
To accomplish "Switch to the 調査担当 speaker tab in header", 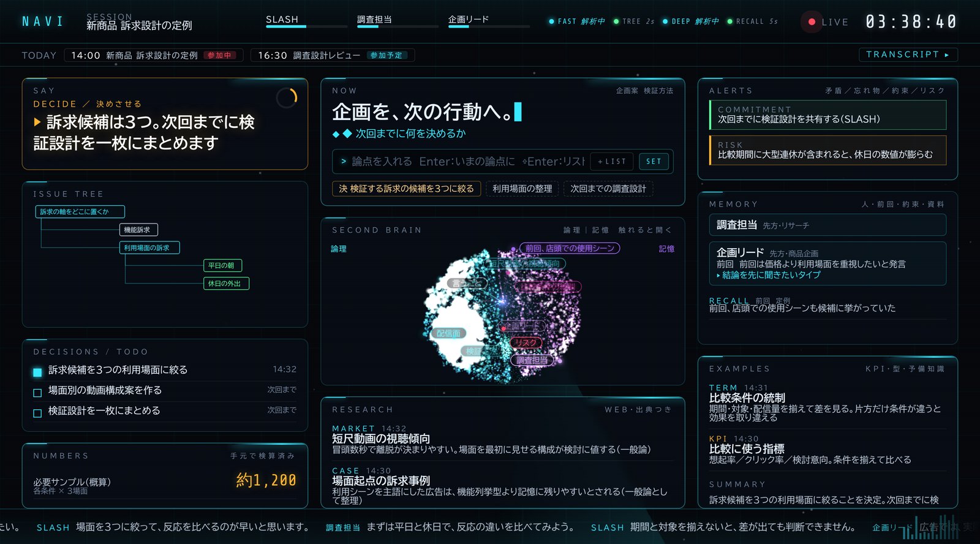I will (374, 20).
